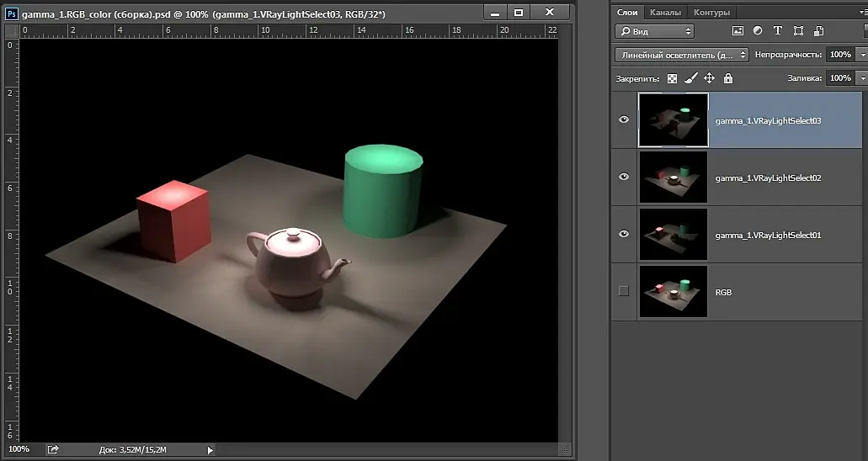Screen dimensions: 868x461
Task: Filter layers by adjustment layer type
Action: [758, 31]
